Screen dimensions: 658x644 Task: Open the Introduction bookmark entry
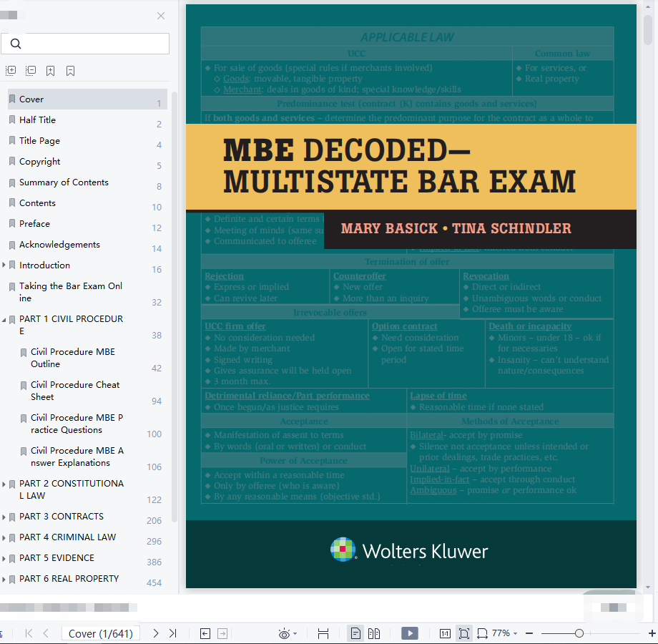[x=44, y=265]
